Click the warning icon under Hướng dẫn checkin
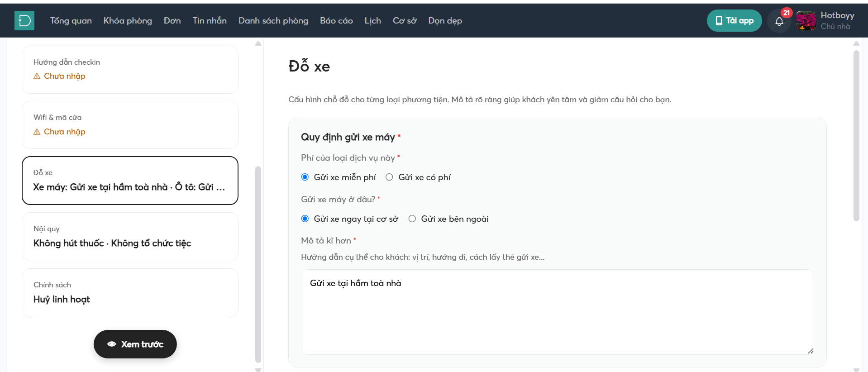 point(37,76)
